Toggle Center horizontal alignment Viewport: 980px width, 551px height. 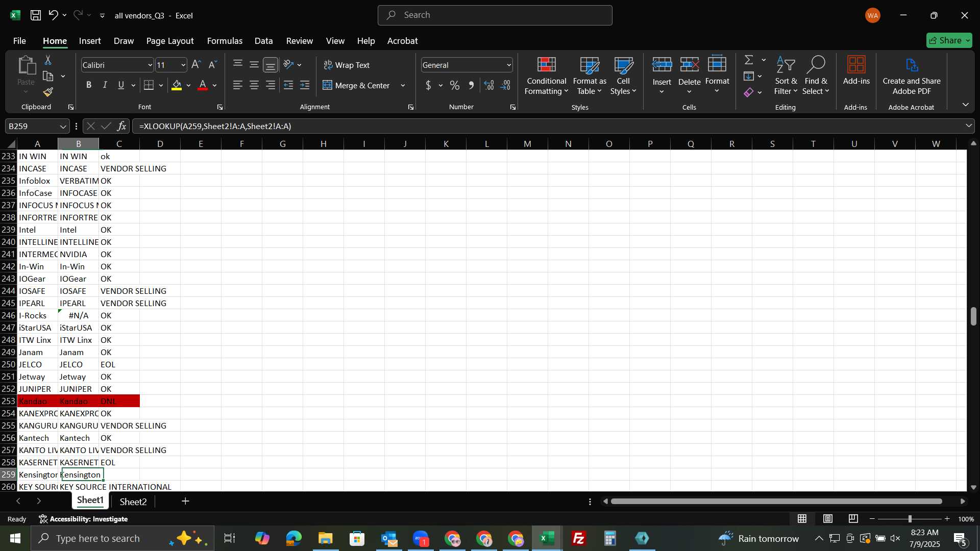pos(254,85)
